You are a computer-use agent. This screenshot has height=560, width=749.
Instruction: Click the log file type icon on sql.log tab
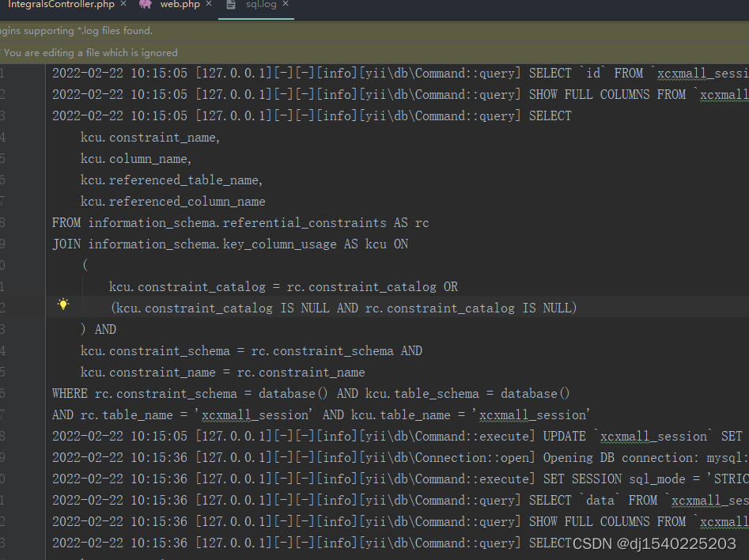230,8
